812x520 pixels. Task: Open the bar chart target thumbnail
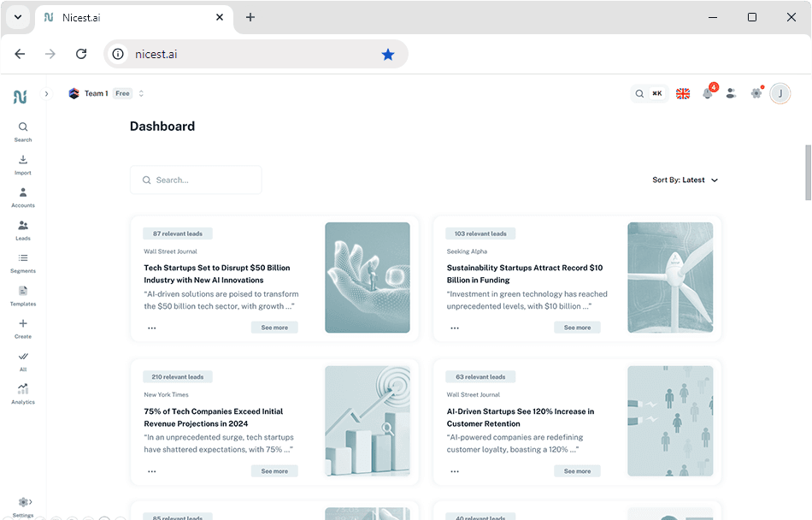point(368,421)
